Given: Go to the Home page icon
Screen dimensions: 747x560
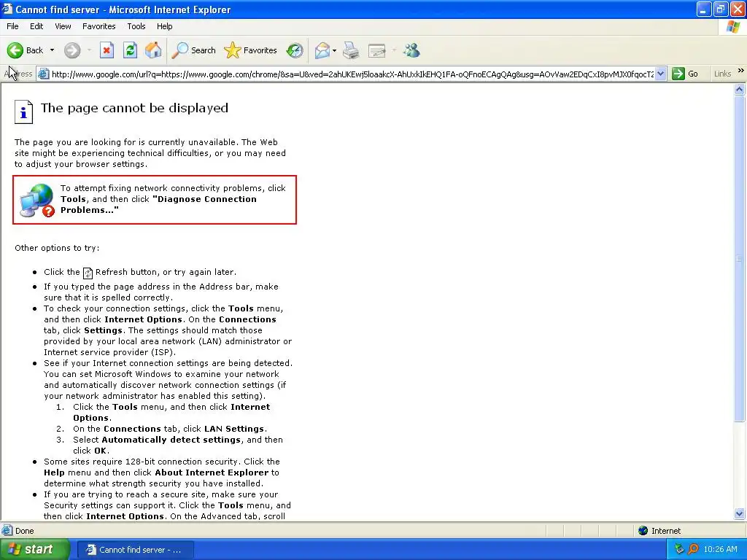Looking at the screenshot, I should (x=153, y=50).
